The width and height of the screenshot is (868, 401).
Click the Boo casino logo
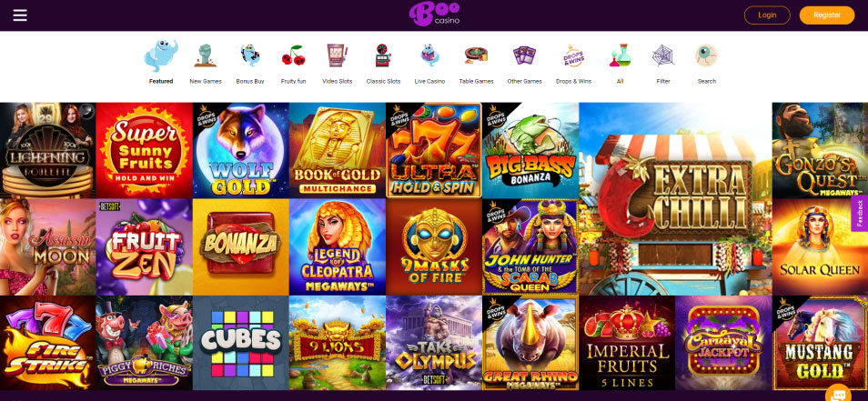pos(435,15)
